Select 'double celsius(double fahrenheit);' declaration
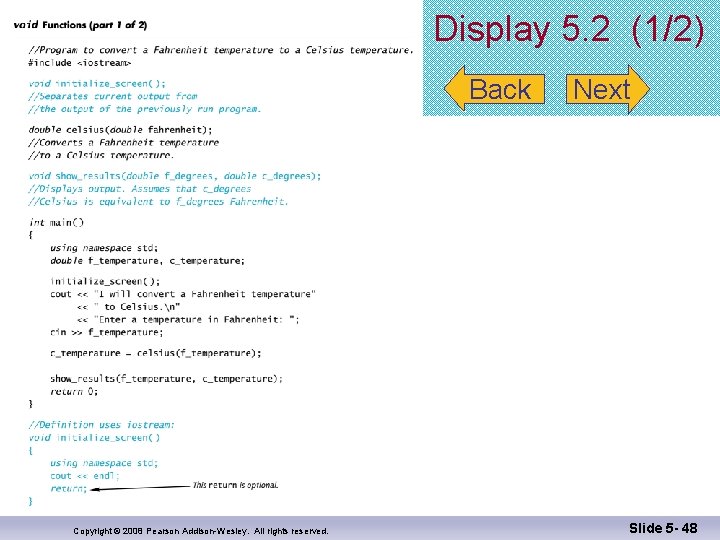 pyautogui.click(x=120, y=130)
